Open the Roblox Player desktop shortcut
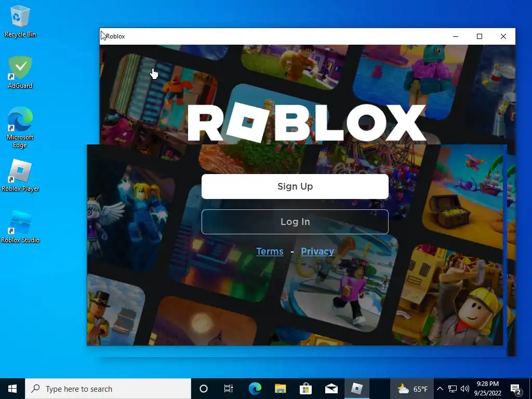The height and width of the screenshot is (399, 532). tap(20, 176)
